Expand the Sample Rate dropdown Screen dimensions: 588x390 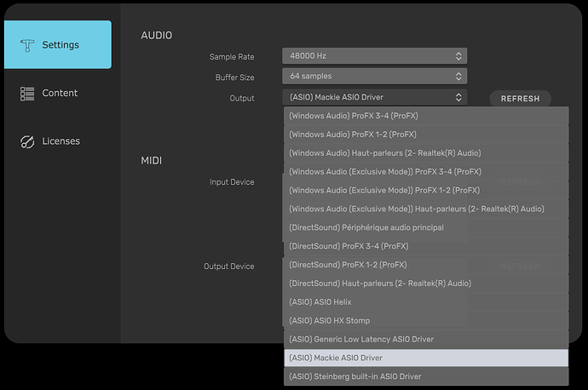[x=374, y=56]
